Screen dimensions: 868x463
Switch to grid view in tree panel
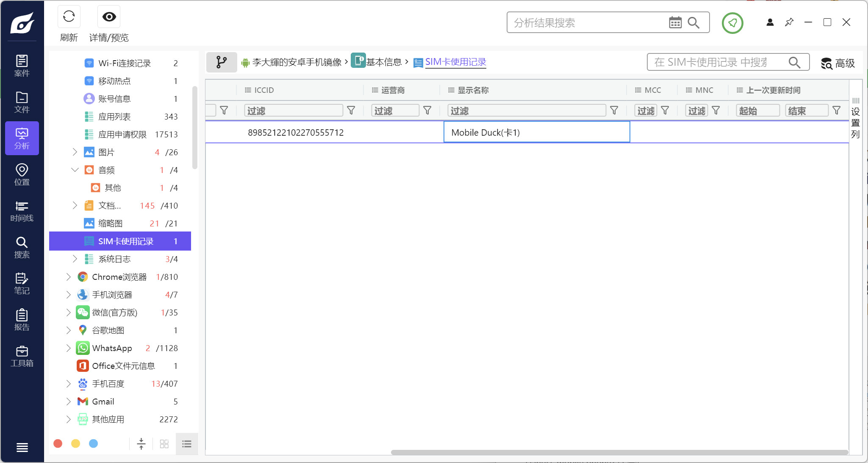coord(164,443)
